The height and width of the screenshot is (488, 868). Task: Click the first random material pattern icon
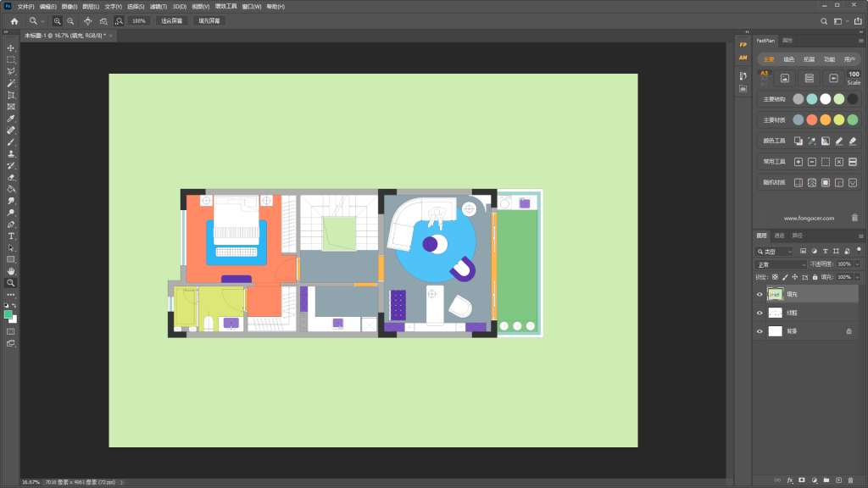(798, 183)
